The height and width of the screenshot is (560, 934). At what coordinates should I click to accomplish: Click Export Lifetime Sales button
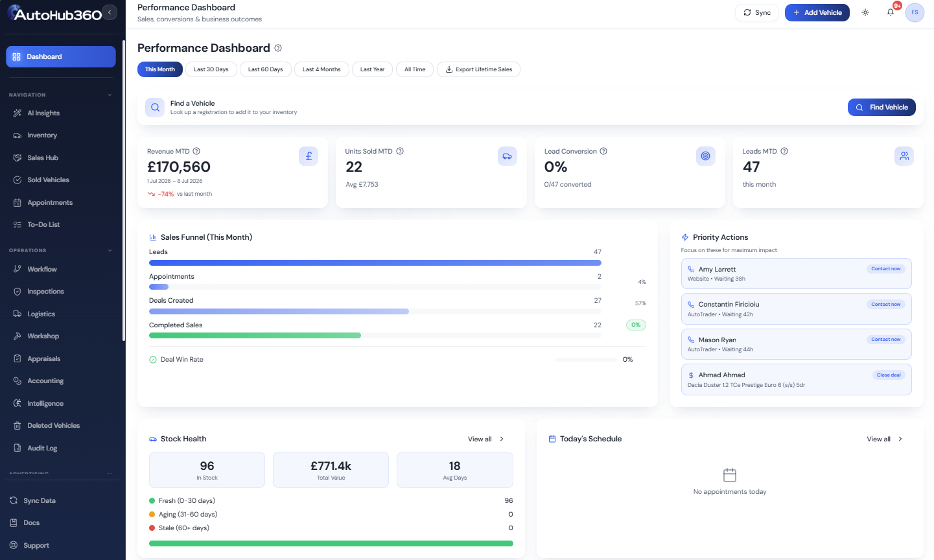point(478,69)
